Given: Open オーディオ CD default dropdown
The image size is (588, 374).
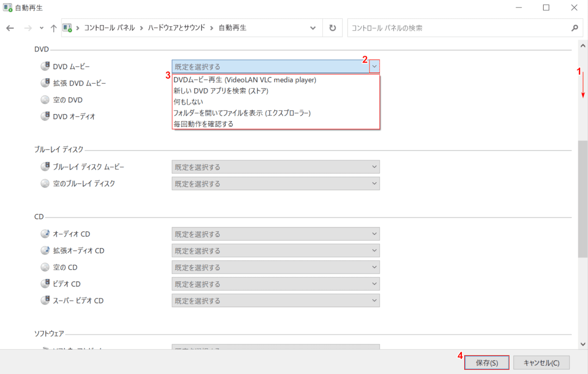Looking at the screenshot, I should click(x=276, y=234).
